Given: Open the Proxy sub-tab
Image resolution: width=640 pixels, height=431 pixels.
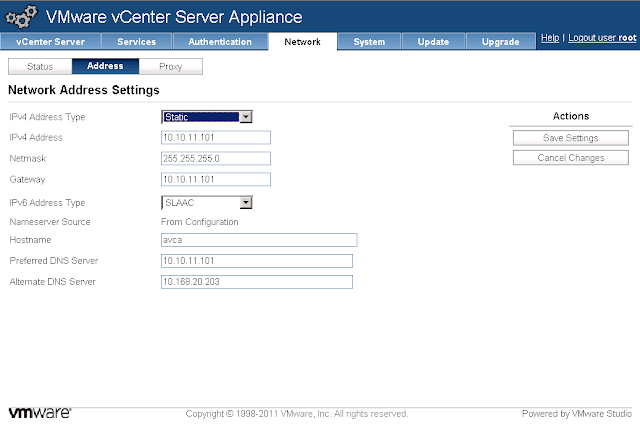Looking at the screenshot, I should point(171,67).
